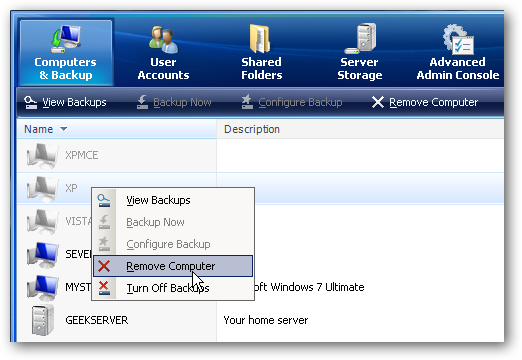Toggle the Name column sort arrow
Screen dimensions: 522x360
click(x=63, y=129)
